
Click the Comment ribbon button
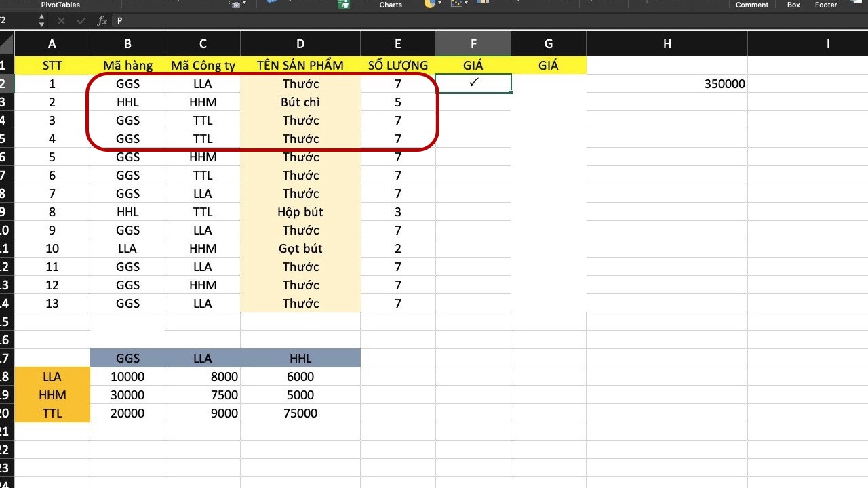752,5
